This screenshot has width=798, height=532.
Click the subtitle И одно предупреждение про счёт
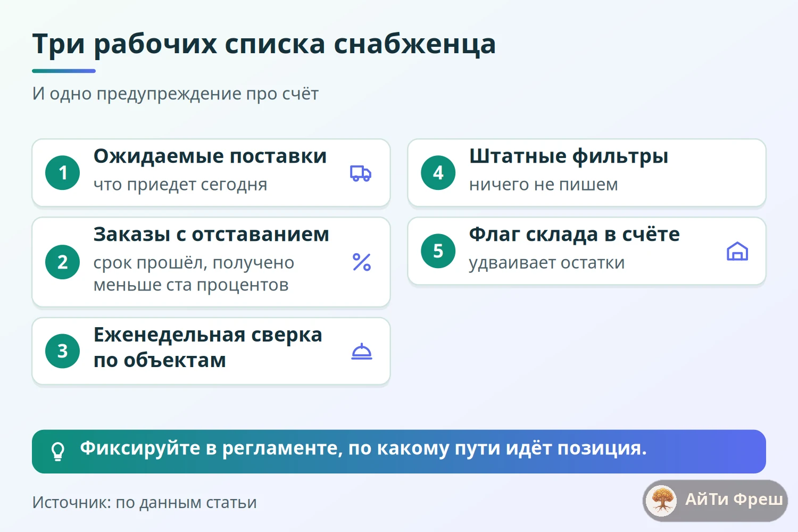[176, 94]
